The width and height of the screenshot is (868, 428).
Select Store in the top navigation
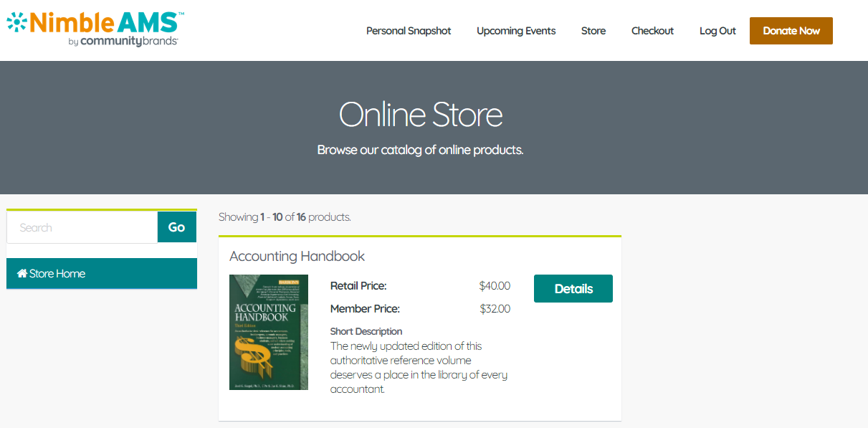(x=593, y=31)
